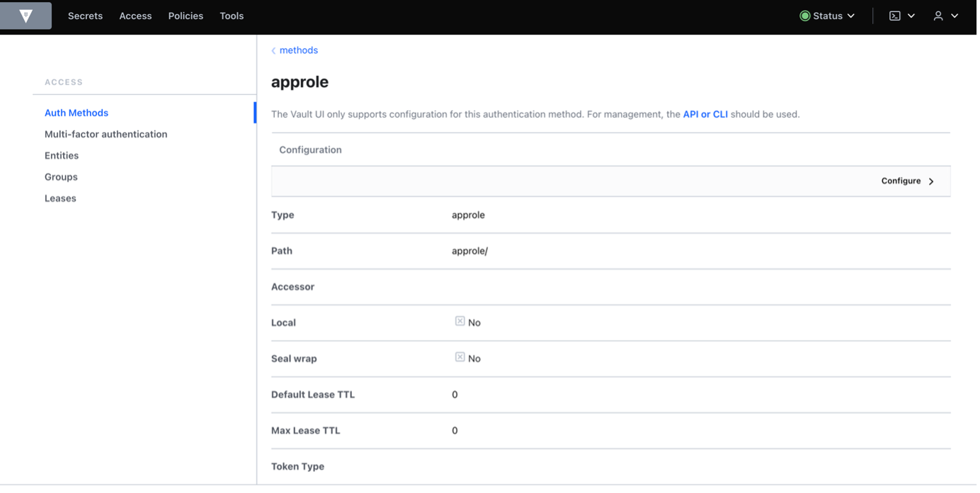The image size is (980, 493).
Task: Click the green Status indicator icon
Action: point(807,16)
